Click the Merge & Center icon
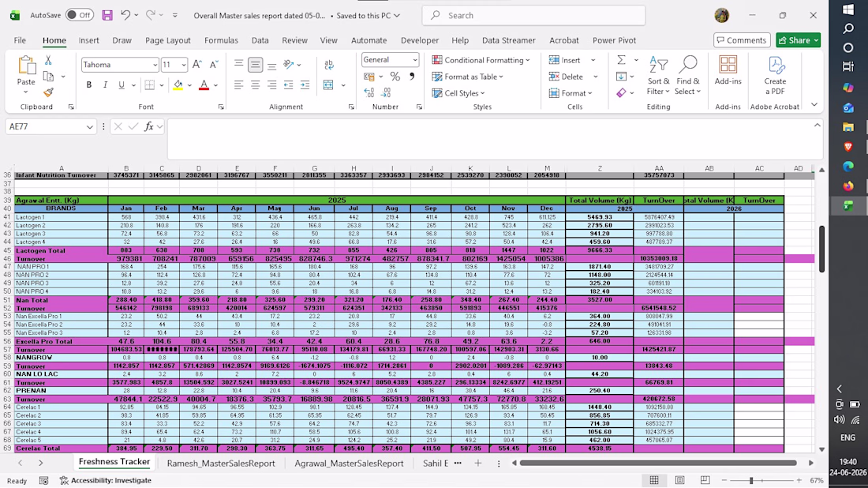868x488 pixels. click(x=328, y=84)
